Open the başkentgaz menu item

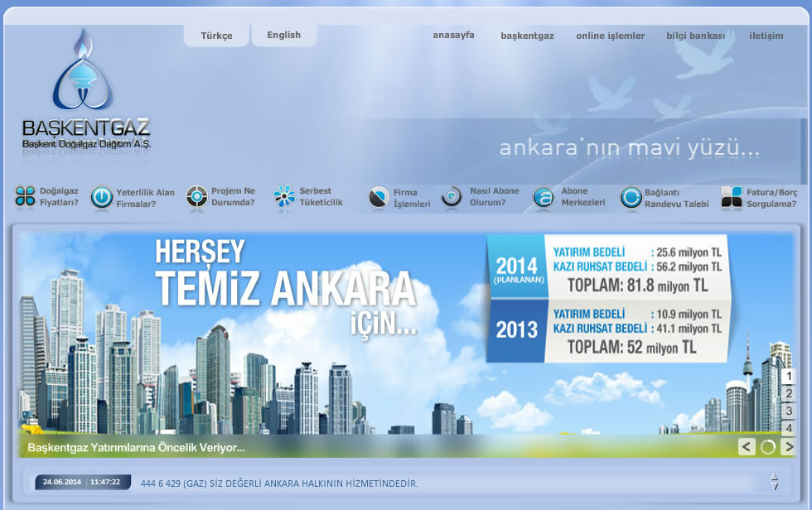coord(527,36)
